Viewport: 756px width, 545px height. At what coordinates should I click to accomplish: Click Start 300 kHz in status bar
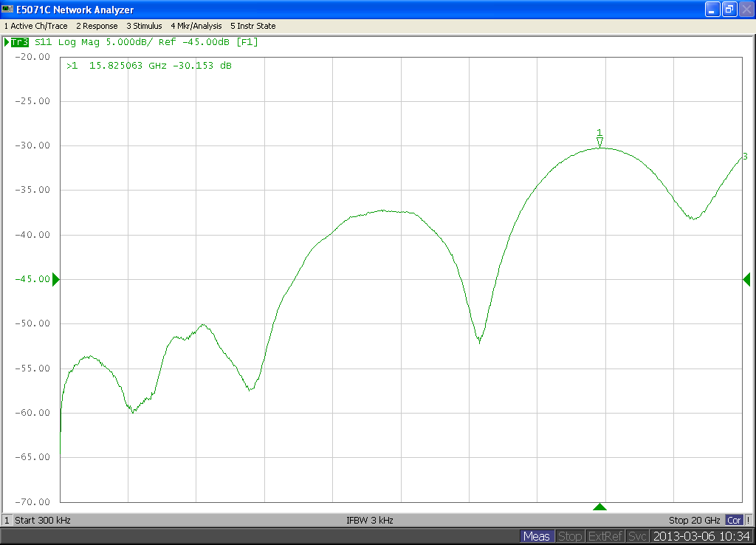(x=42, y=521)
